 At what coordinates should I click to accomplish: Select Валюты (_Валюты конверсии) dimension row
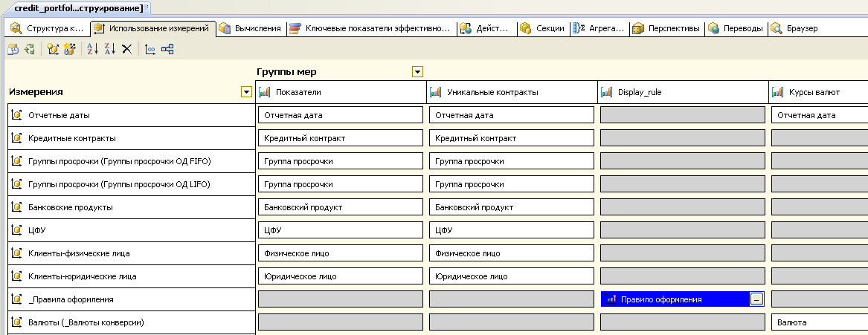[x=132, y=322]
